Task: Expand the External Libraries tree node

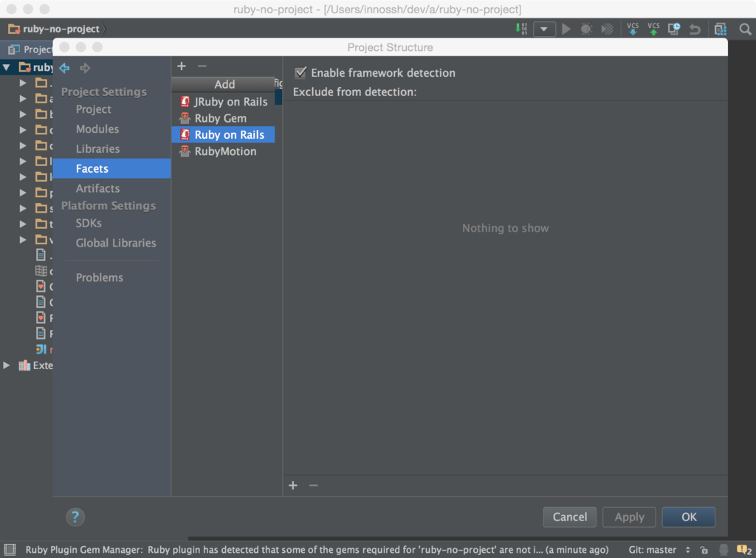Action: [7, 365]
